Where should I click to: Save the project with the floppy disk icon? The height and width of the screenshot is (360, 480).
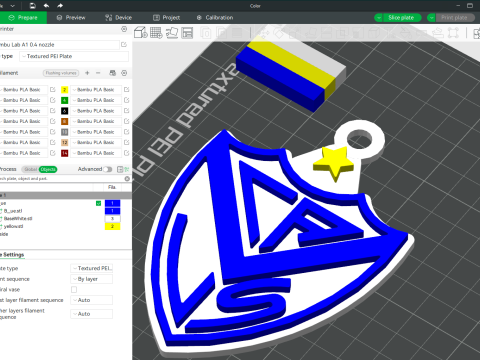(32, 6)
